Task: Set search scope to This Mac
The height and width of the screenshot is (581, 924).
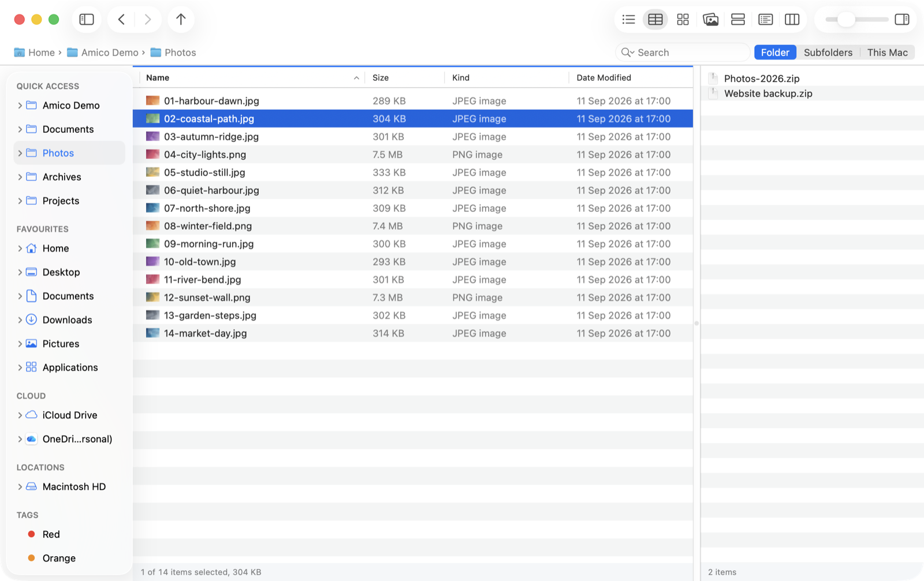Action: (x=887, y=53)
